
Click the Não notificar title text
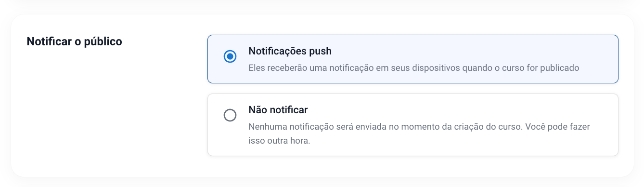click(278, 110)
